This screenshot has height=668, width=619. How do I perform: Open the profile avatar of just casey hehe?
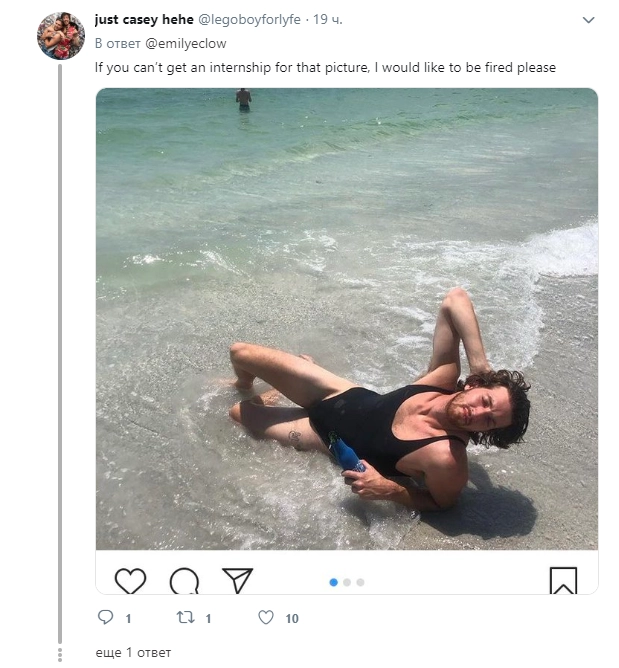pos(61,36)
